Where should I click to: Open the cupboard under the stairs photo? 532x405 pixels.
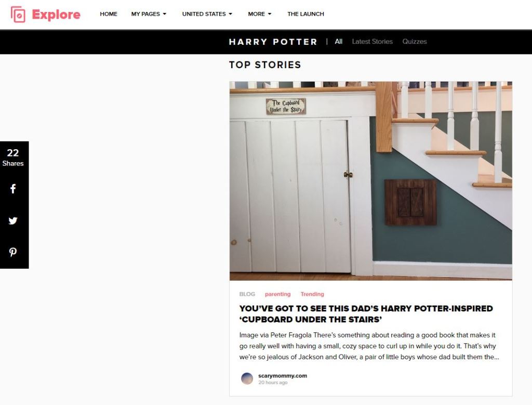tap(371, 181)
